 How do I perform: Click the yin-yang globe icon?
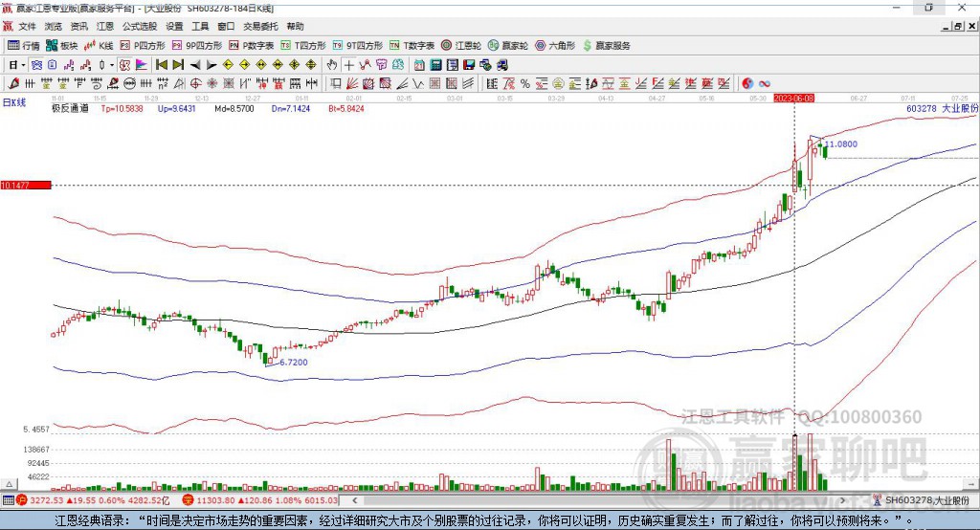747,84
